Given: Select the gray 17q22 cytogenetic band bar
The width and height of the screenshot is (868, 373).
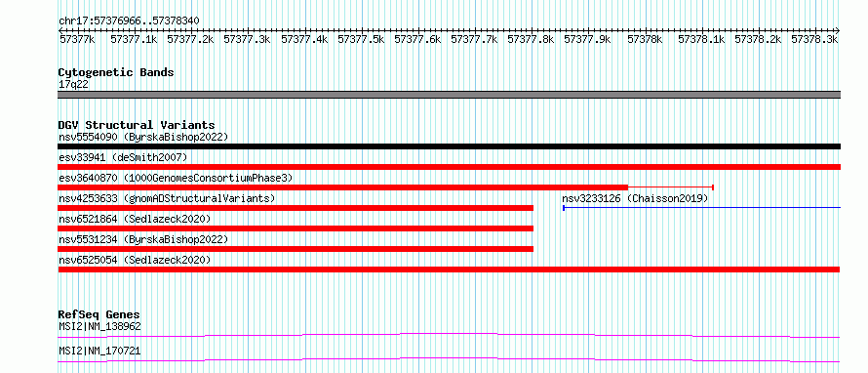Looking at the screenshot, I should [x=449, y=95].
